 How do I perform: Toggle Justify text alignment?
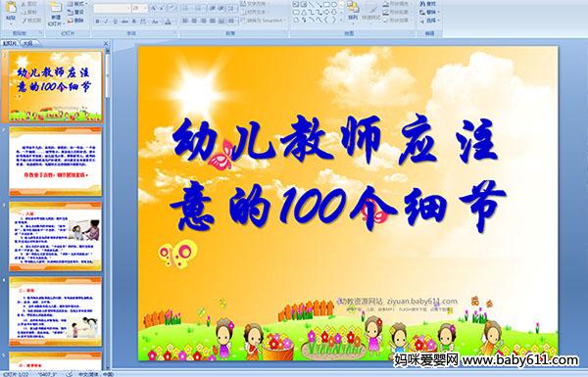coord(213,21)
